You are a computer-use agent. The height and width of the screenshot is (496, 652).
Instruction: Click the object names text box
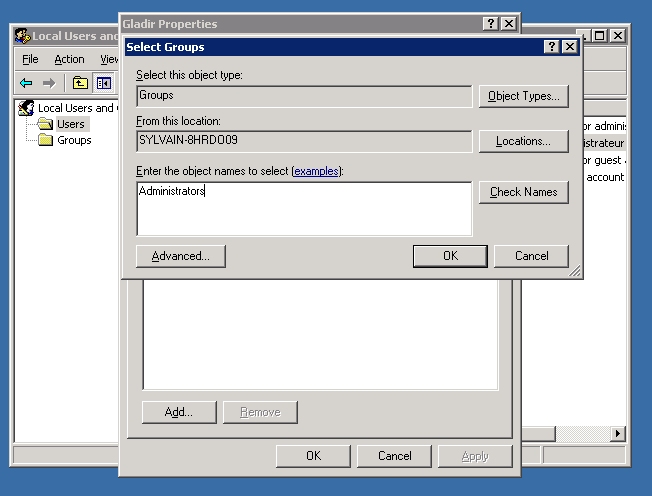pos(304,209)
